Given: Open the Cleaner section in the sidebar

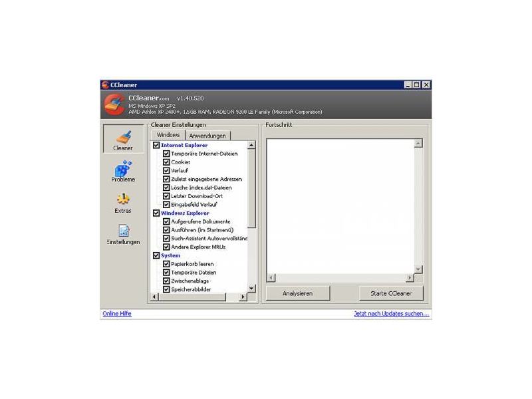Looking at the screenshot, I should (x=123, y=139).
